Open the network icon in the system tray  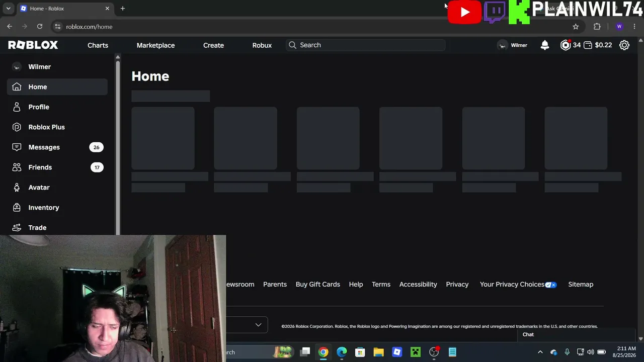click(x=580, y=352)
